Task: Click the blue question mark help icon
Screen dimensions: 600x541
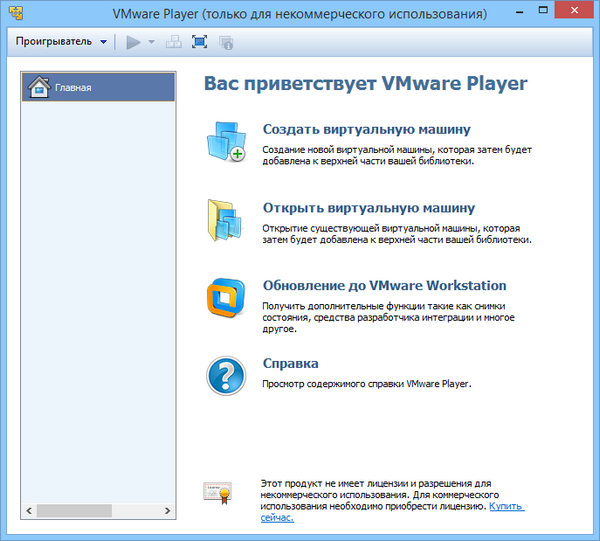Action: tap(226, 376)
